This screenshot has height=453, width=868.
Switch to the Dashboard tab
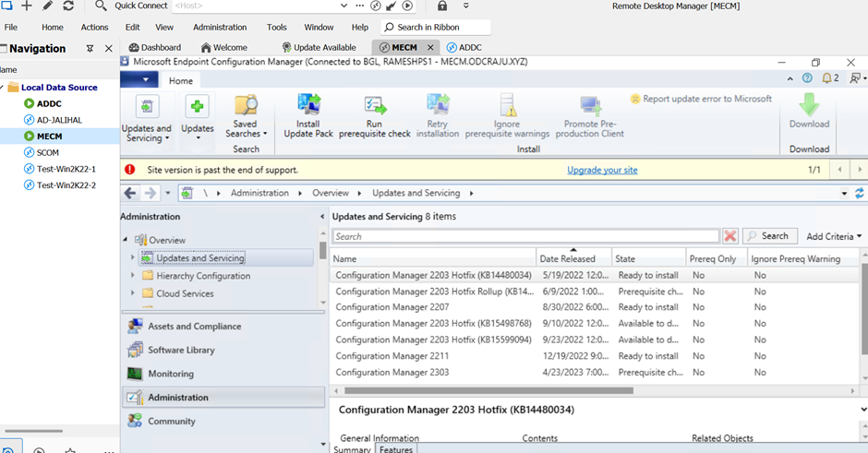[x=155, y=48]
